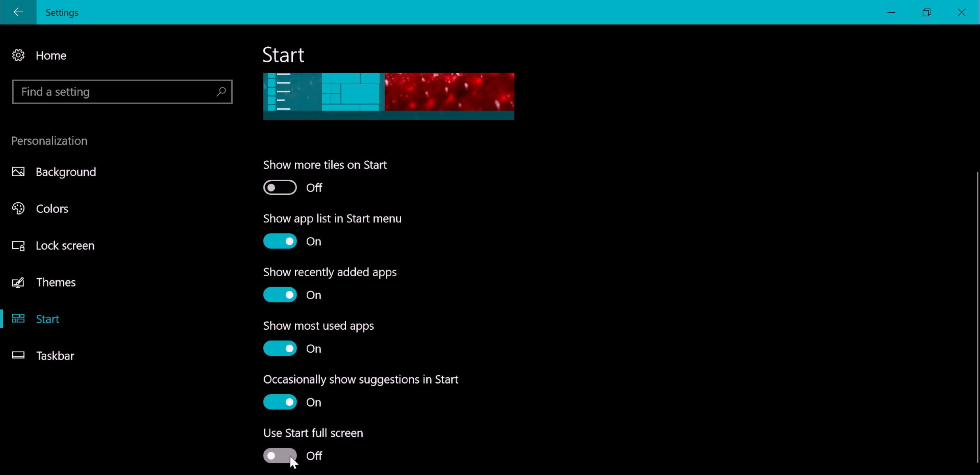Select Lock screen settings

coord(64,245)
